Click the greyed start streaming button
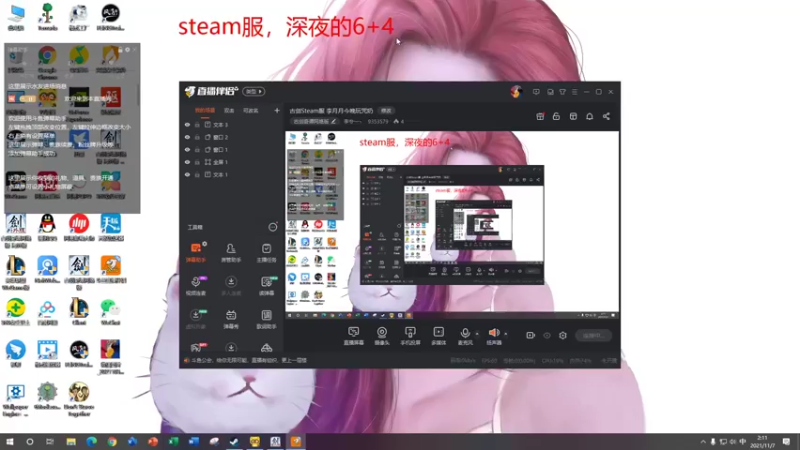 pos(593,335)
